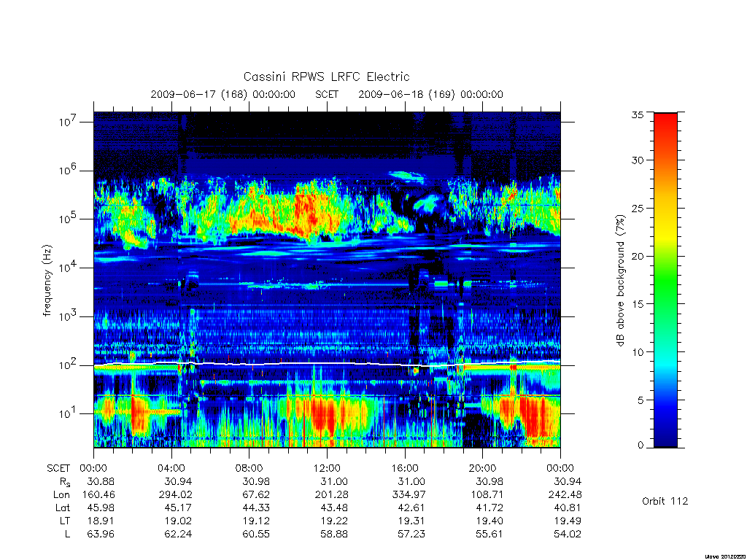Click latitude value '40.81'
The image size is (747, 560).
point(568,508)
